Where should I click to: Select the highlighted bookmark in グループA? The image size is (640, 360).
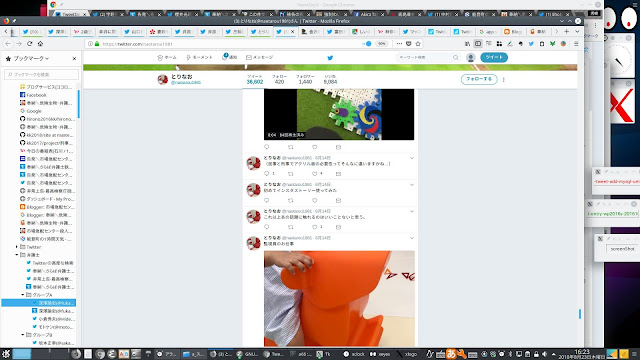pos(39,303)
